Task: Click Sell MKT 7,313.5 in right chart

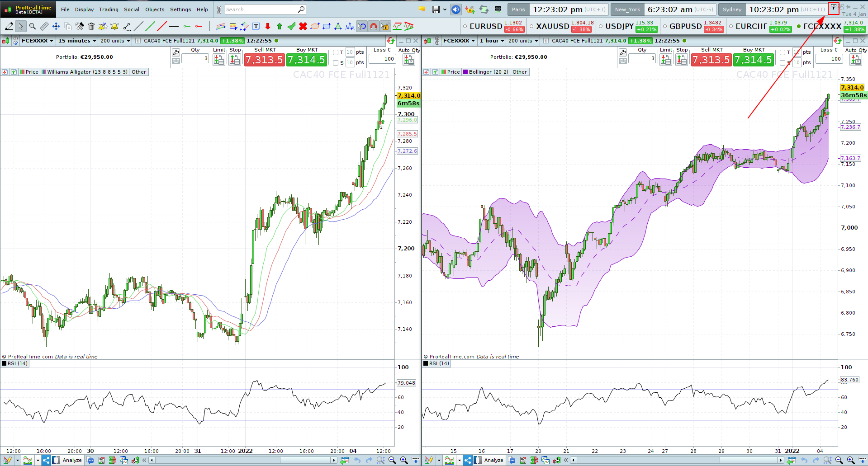Action: (711, 60)
